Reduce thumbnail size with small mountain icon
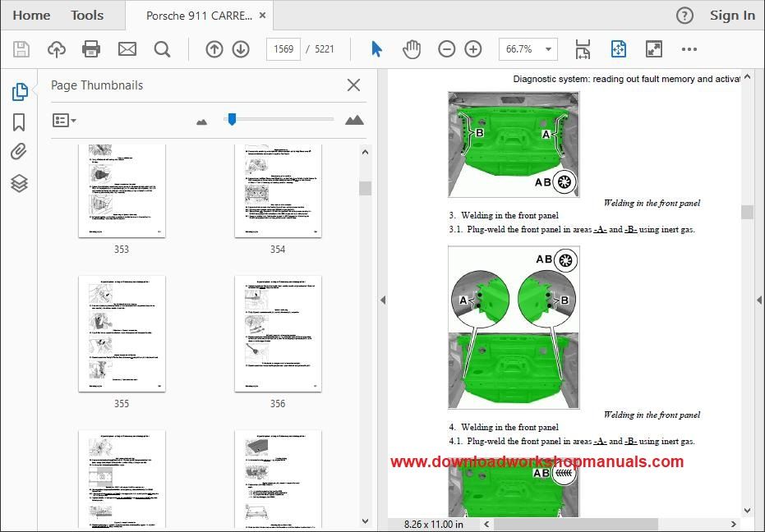 tap(201, 122)
